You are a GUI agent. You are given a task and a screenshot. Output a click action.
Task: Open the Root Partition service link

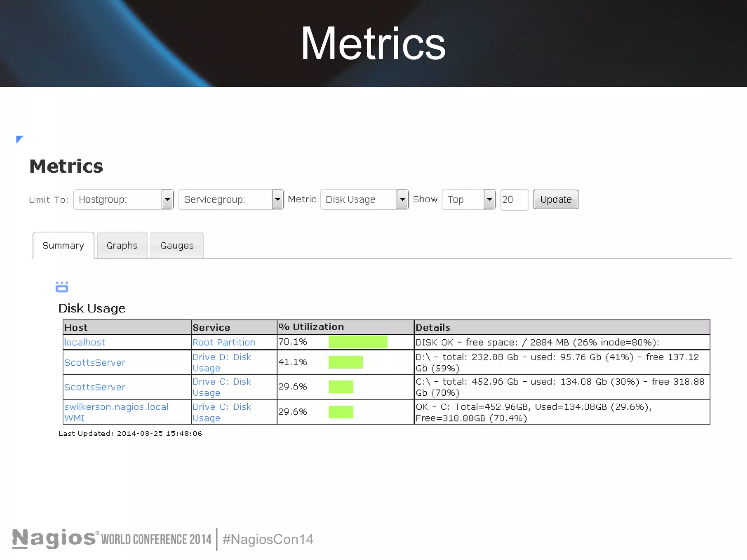224,342
